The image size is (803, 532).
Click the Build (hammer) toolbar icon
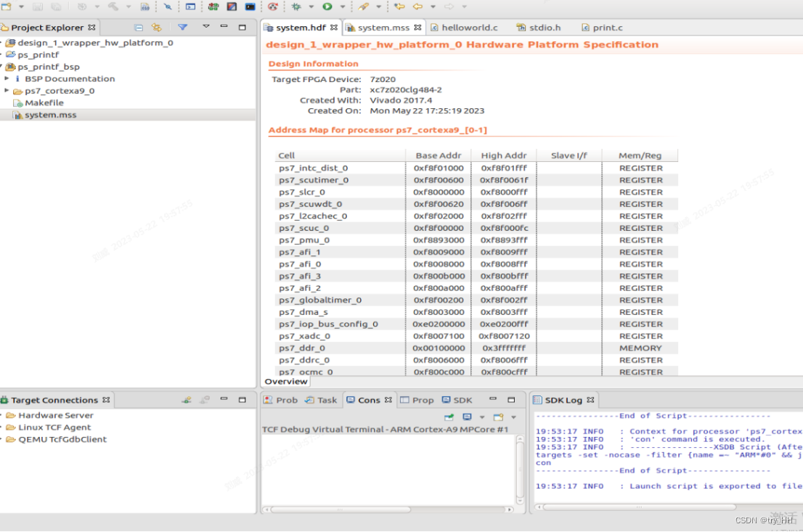coord(113,7)
